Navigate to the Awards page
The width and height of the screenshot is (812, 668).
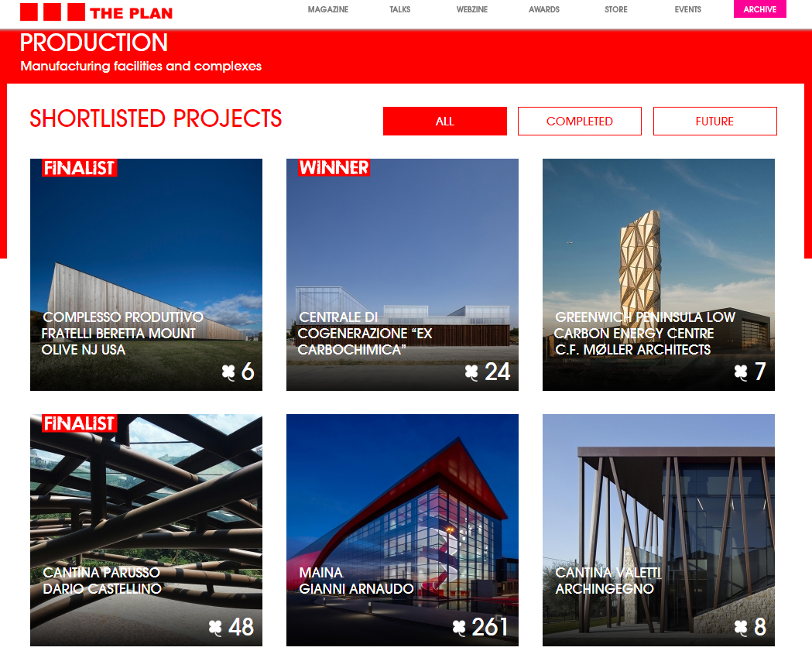pyautogui.click(x=544, y=10)
